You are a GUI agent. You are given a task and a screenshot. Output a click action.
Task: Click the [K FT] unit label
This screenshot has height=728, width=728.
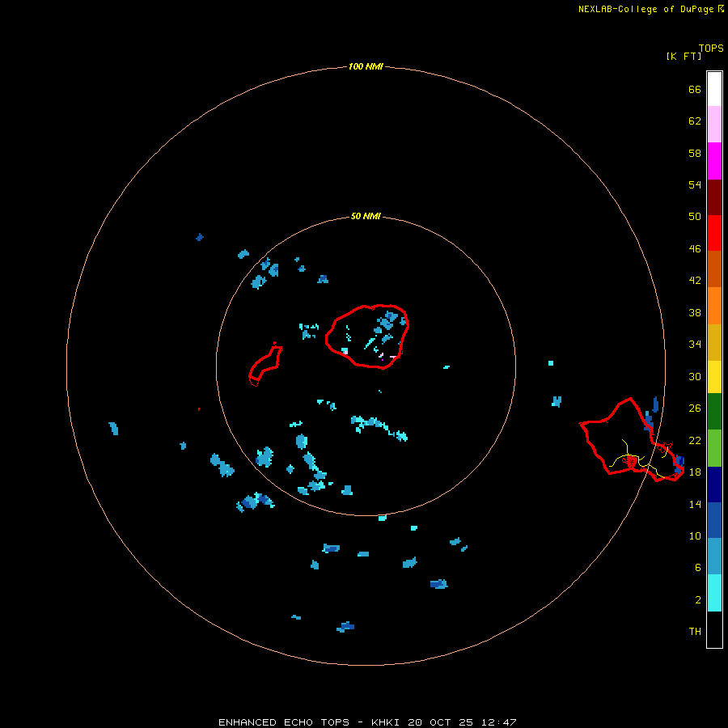[684, 56]
